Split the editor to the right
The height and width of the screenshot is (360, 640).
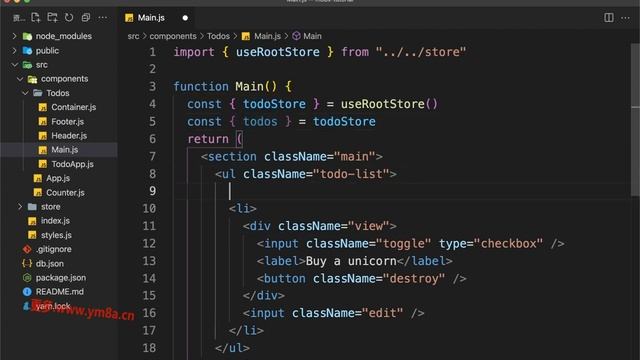(x=609, y=18)
